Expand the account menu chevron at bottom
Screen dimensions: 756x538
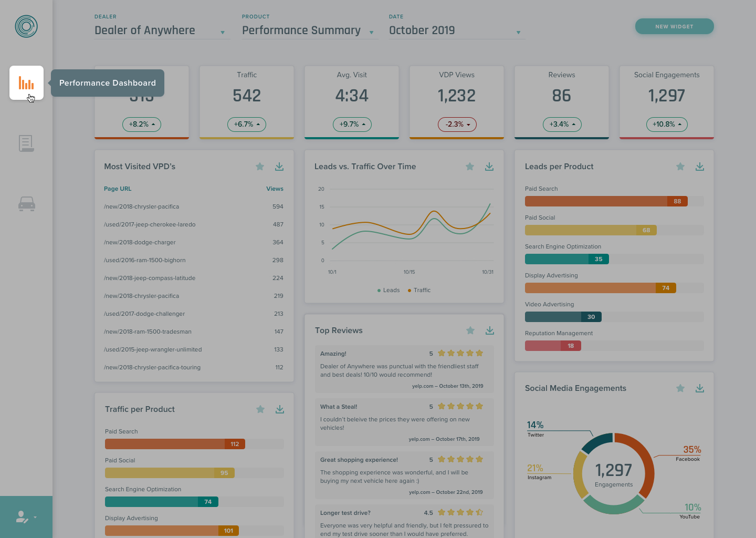pos(34,517)
